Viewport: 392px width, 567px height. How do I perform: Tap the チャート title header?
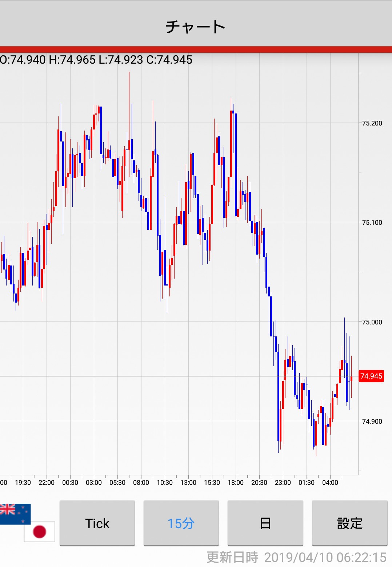pos(196,27)
